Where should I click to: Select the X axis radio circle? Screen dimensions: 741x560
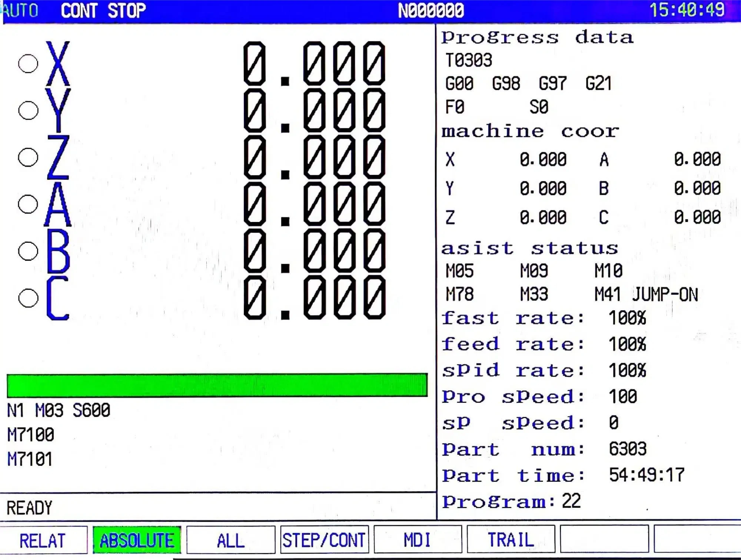(28, 63)
